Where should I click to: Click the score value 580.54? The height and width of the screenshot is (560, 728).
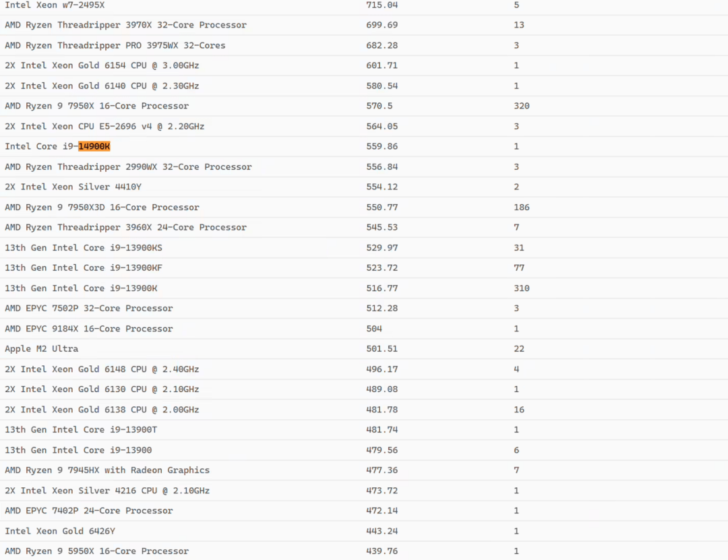(x=382, y=86)
